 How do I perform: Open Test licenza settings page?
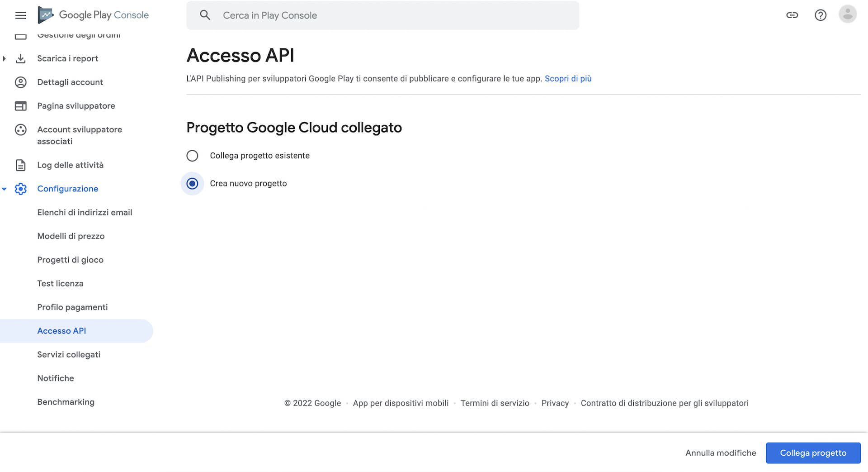pyautogui.click(x=60, y=283)
